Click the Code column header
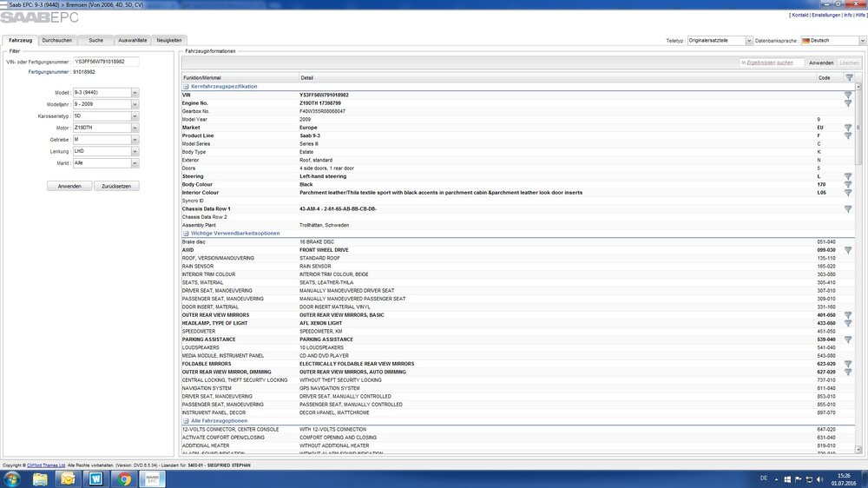 pos(830,78)
